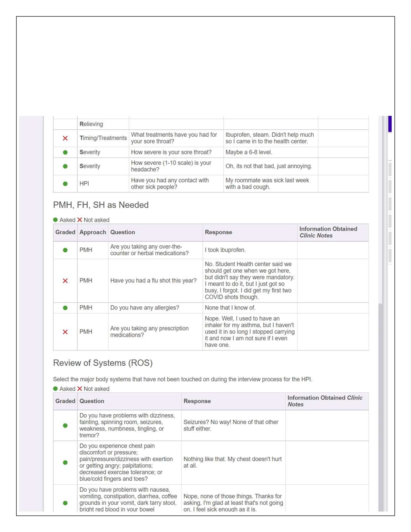
Task: Click response 'I took ibuprofen.'
Action: pyautogui.click(x=225, y=250)
